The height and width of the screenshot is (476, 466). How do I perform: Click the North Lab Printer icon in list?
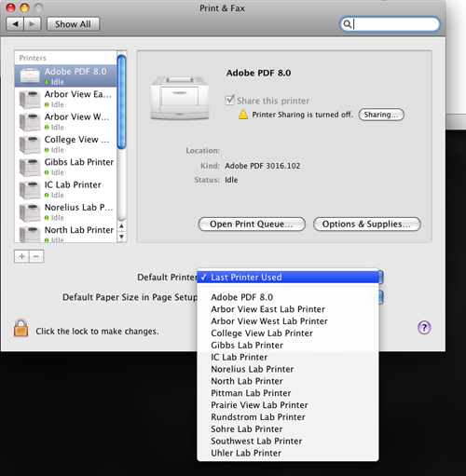coord(30,235)
